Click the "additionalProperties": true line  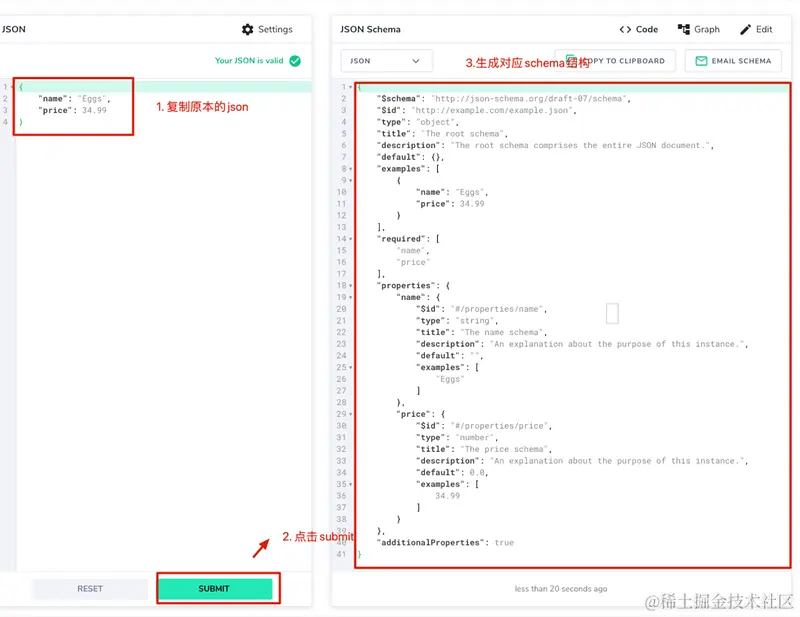pos(445,542)
